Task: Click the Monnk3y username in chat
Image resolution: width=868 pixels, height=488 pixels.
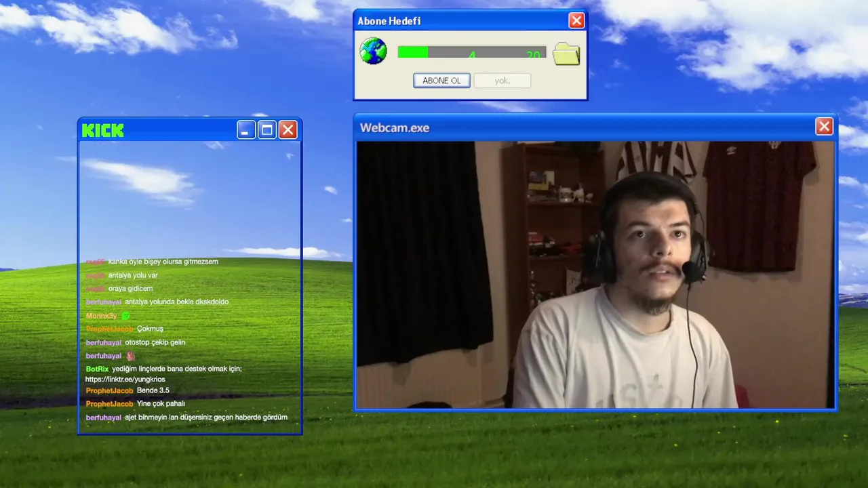Action: (x=101, y=316)
